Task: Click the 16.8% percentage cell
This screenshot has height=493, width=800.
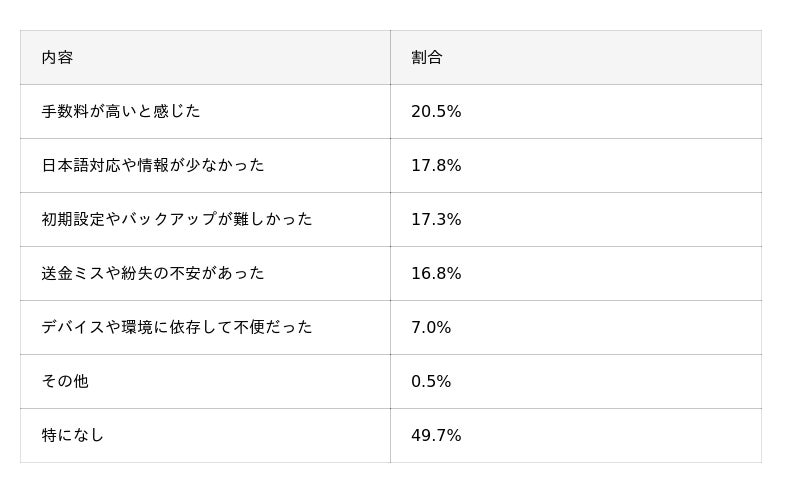Action: [436, 274]
